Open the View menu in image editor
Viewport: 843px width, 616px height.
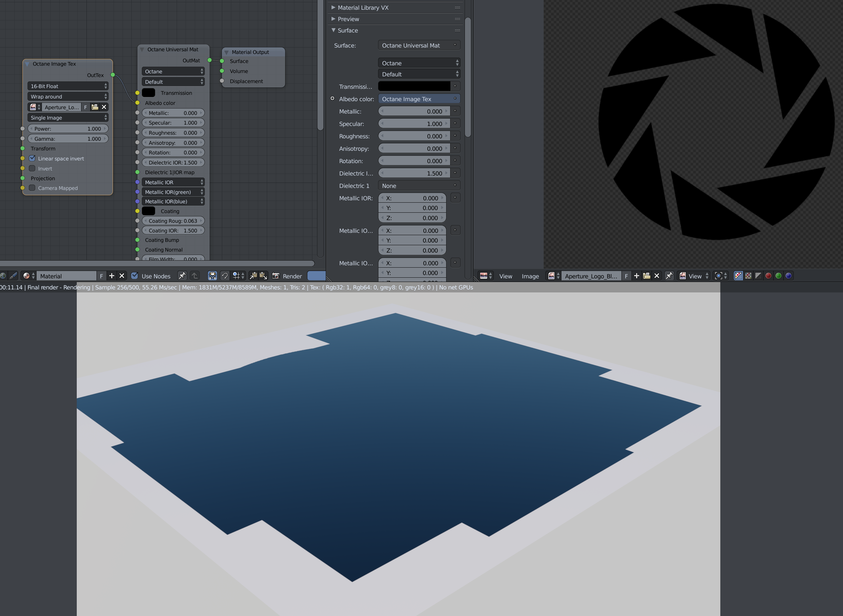(505, 276)
